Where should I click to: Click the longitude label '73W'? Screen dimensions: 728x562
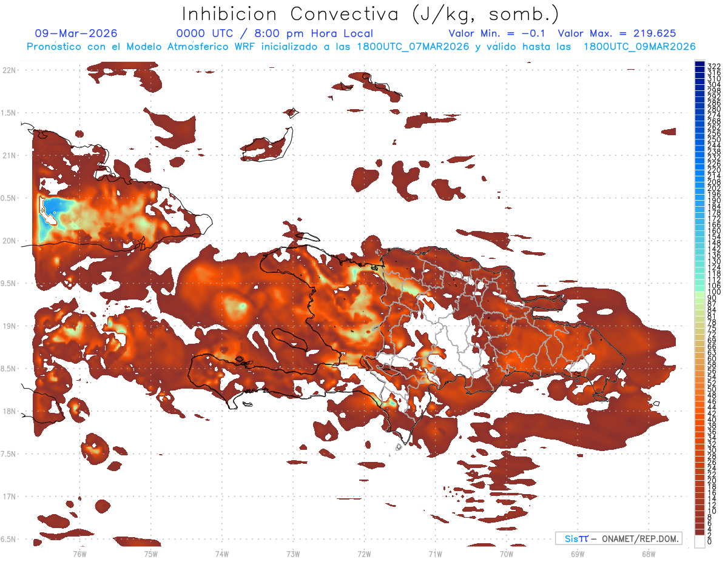coord(293,554)
